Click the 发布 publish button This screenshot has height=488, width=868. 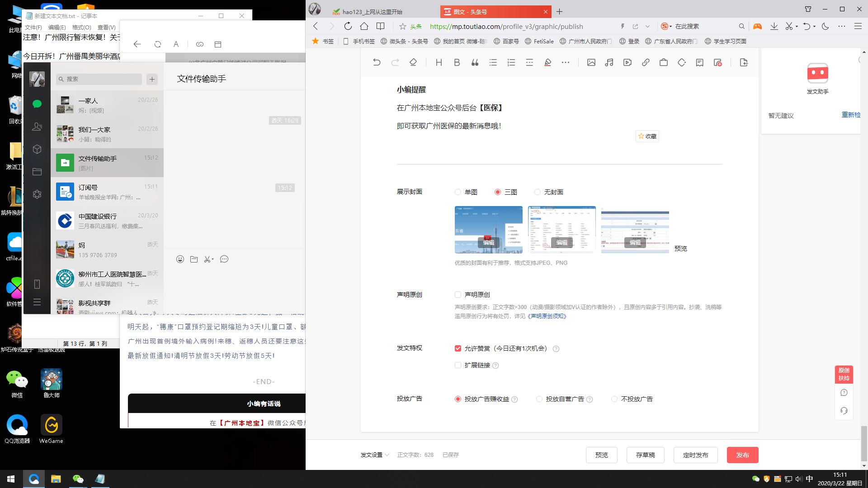tap(742, 455)
